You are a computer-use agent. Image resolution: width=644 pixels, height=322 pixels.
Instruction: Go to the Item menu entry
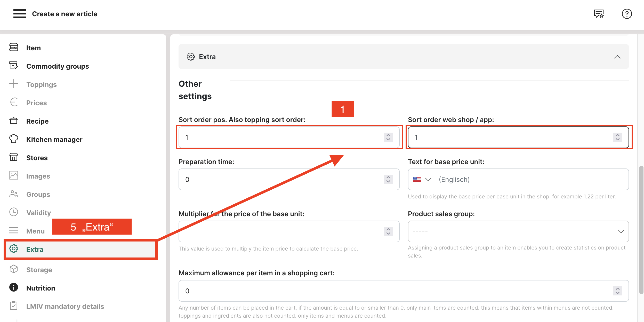coord(34,48)
